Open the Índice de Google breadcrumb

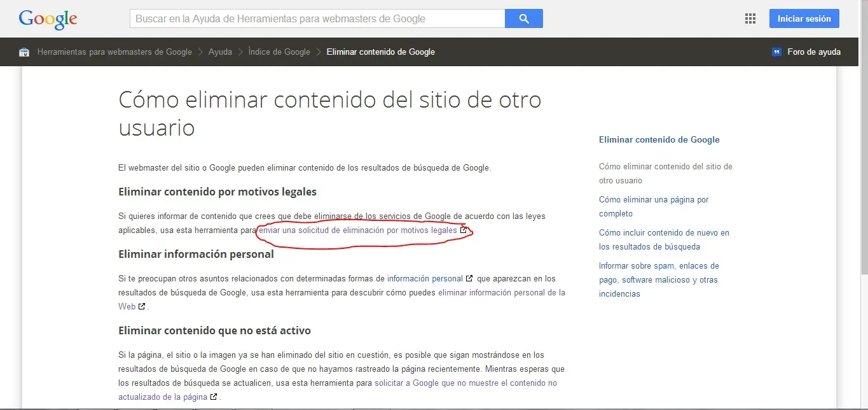279,52
